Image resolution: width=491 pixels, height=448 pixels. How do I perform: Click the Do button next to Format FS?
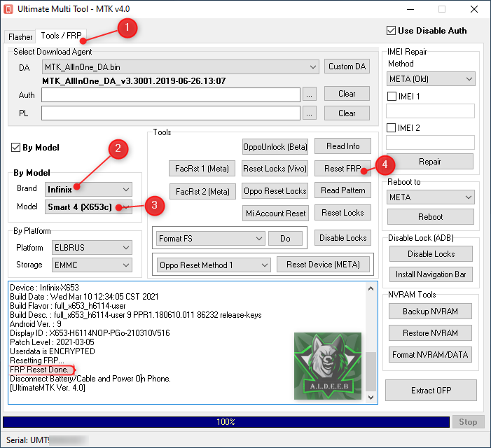[285, 239]
